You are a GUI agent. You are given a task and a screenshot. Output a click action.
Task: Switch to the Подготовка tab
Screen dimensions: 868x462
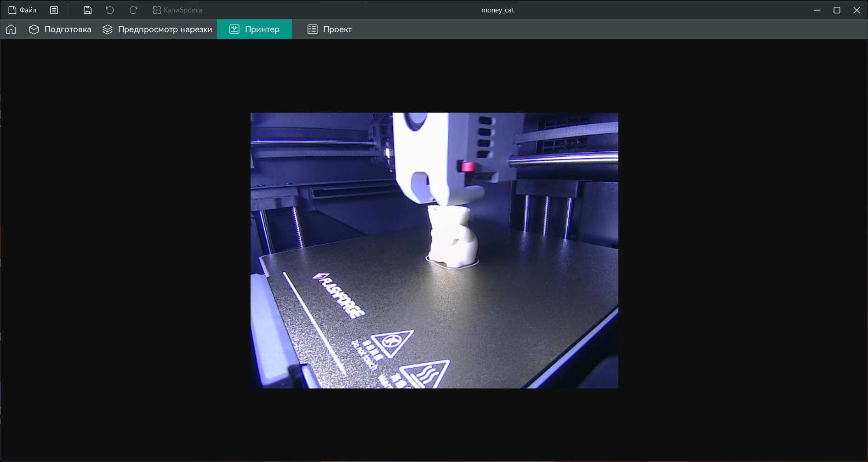click(60, 29)
